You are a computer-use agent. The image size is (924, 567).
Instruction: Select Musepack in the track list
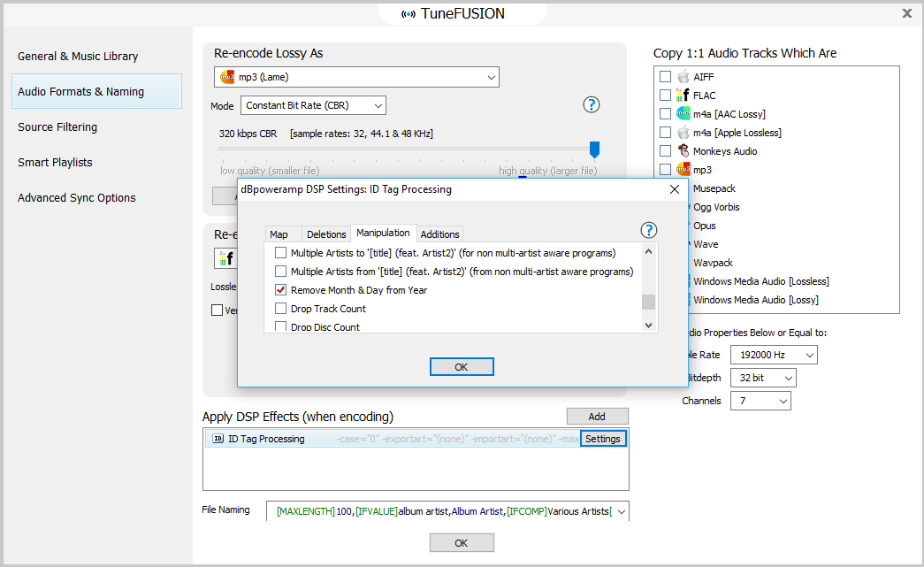tap(714, 188)
